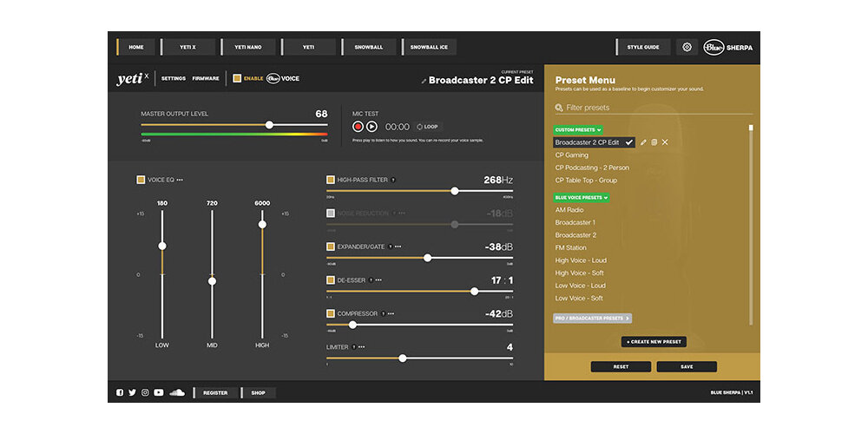Image resolution: width=868 pixels, height=434 pixels.
Task: Edit the Broadcaster 2 CP Edit preset with the pencil icon
Action: (643, 142)
